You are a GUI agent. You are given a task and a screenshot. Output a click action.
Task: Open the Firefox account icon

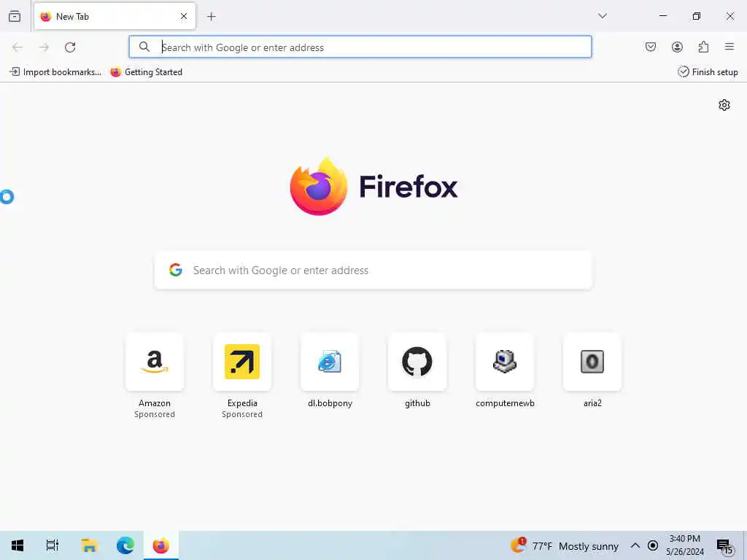[677, 47]
